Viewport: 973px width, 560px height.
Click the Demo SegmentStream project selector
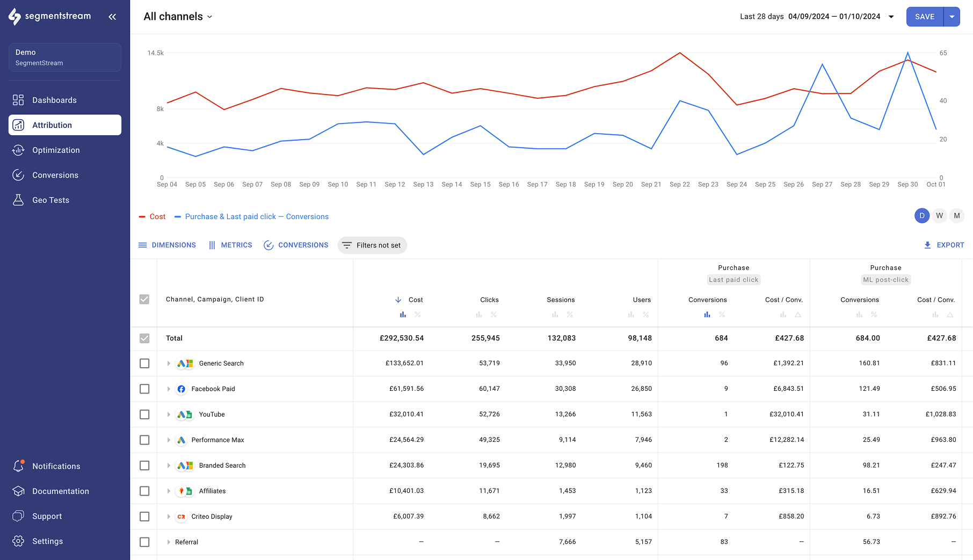[65, 57]
